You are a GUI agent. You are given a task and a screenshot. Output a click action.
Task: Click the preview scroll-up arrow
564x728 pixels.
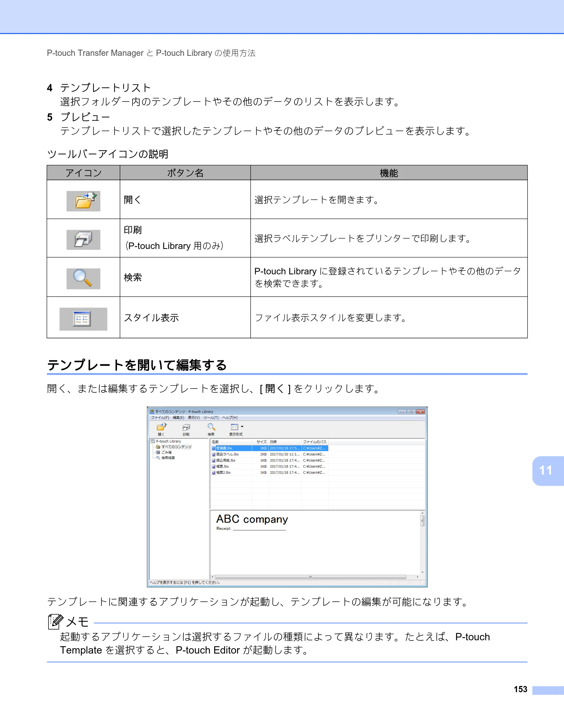[422, 513]
